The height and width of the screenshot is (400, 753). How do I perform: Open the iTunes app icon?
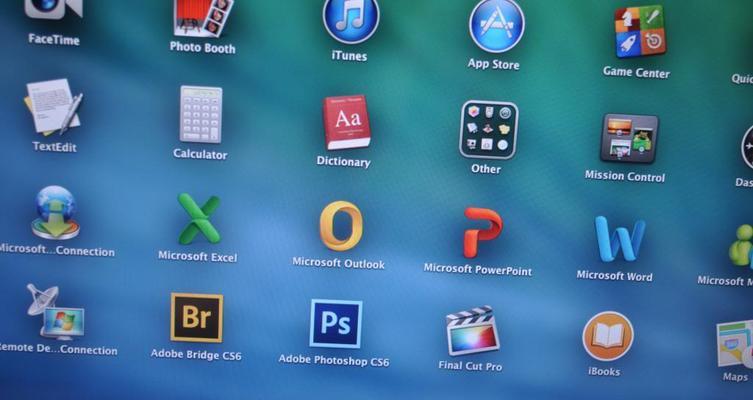pos(351,19)
